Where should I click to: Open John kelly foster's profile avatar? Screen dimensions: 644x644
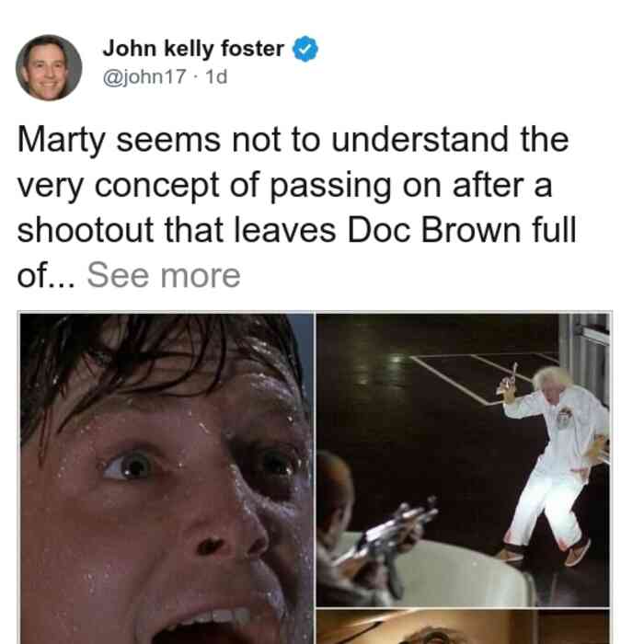click(x=49, y=68)
